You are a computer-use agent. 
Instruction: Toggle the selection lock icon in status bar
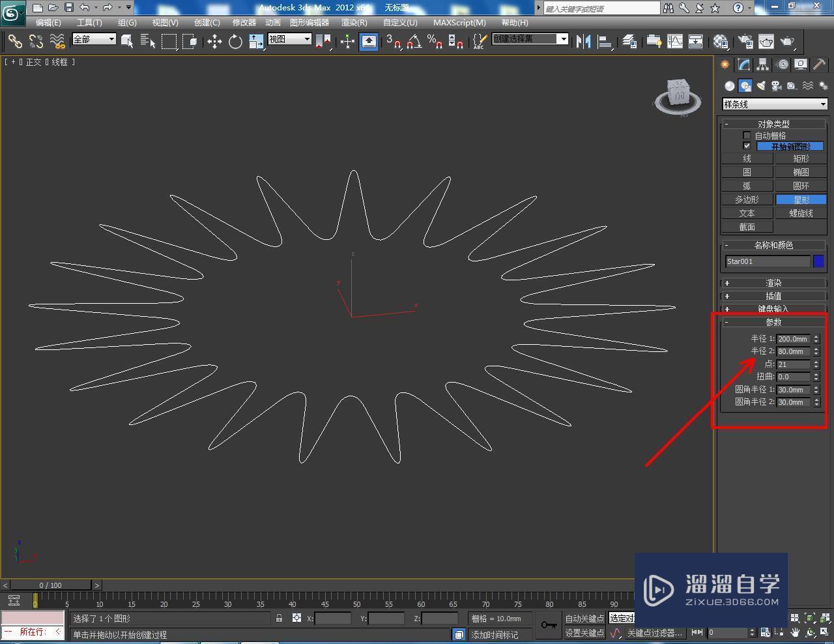(279, 618)
